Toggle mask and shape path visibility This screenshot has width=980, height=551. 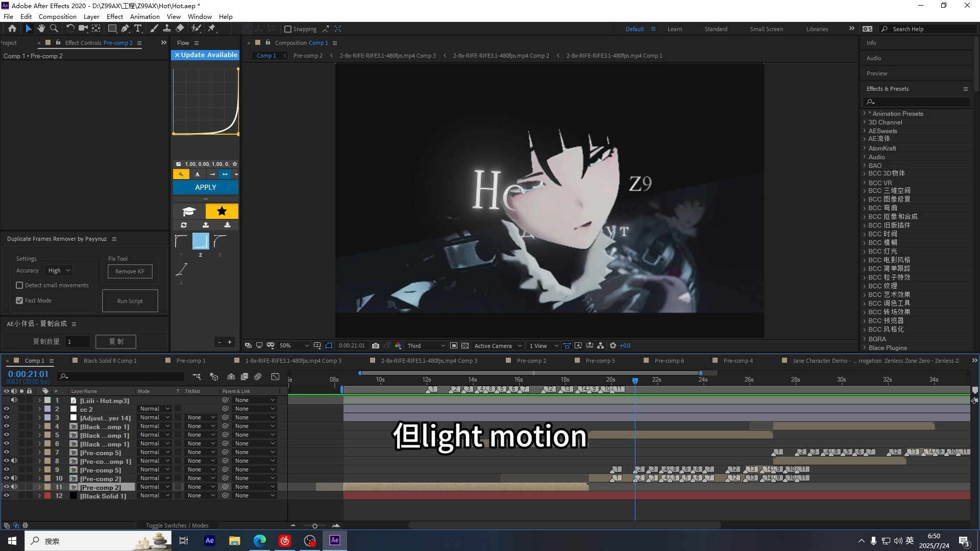click(329, 346)
